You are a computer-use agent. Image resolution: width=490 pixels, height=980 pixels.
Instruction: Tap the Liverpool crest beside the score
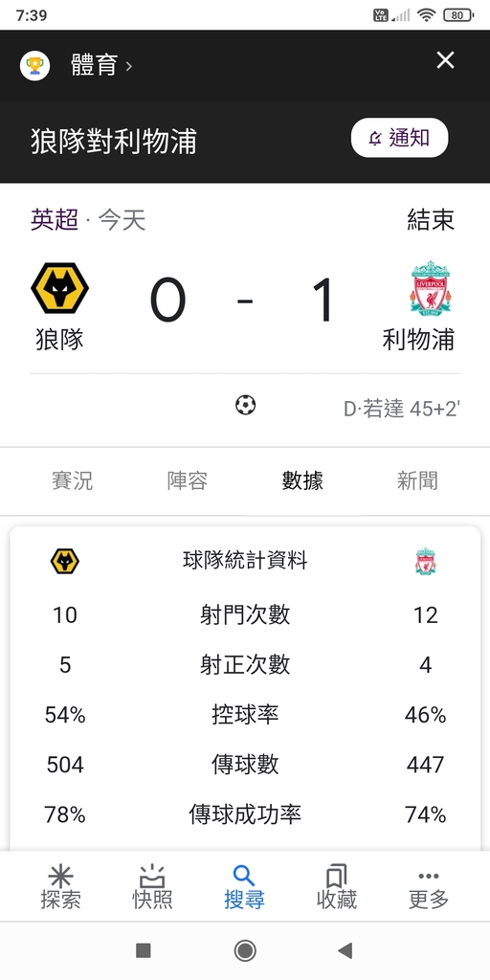(x=432, y=288)
